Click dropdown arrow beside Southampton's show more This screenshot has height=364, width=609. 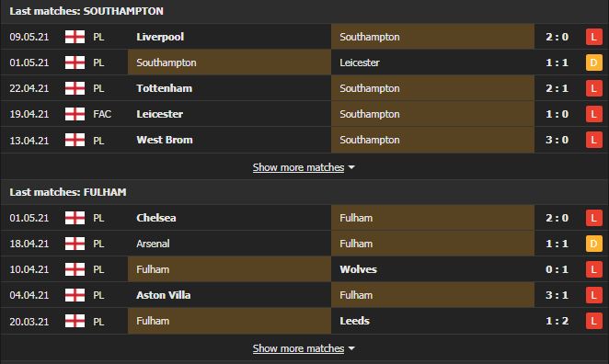click(351, 167)
